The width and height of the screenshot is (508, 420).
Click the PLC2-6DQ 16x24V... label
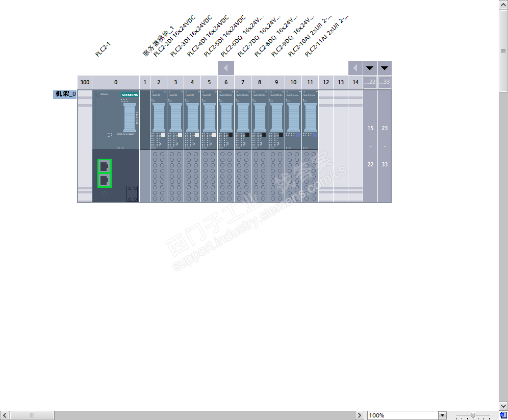242,36
